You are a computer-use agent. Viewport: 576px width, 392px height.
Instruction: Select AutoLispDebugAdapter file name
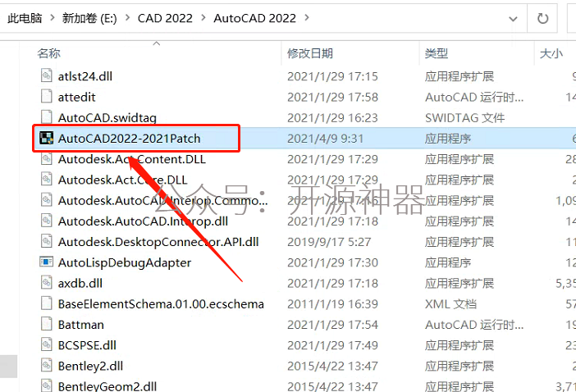pos(125,262)
